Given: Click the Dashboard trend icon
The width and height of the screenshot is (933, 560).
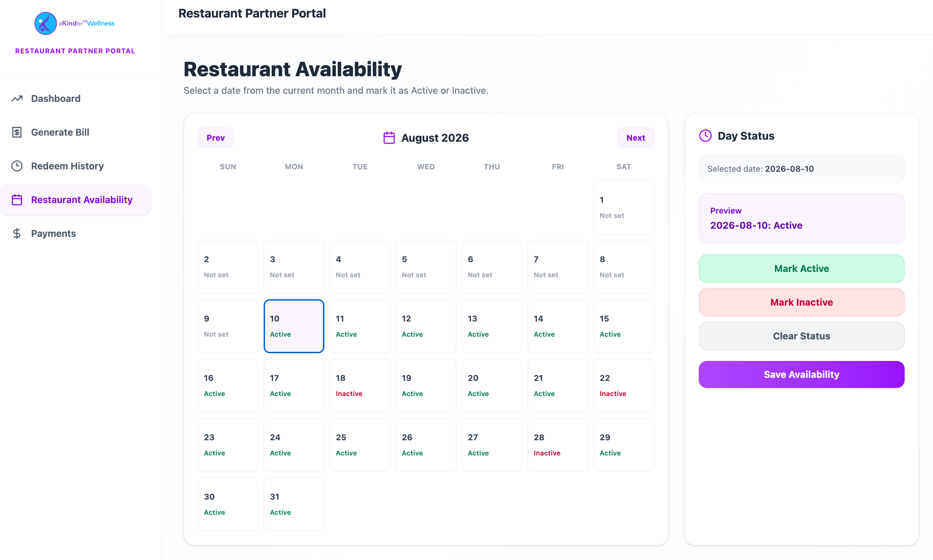Looking at the screenshot, I should [x=17, y=99].
